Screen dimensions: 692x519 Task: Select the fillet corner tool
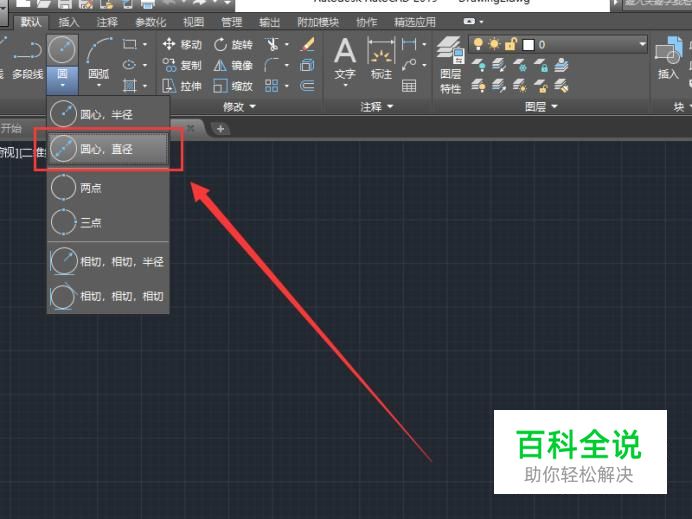point(272,65)
